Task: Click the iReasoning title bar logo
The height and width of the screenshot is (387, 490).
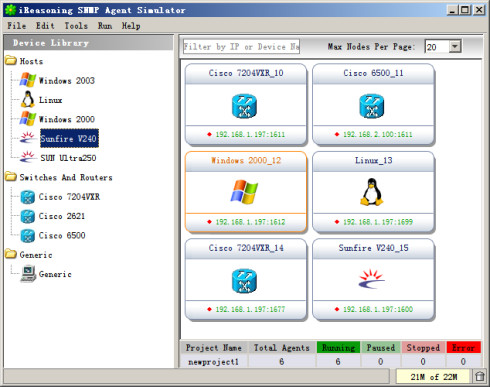Action: click(11, 10)
